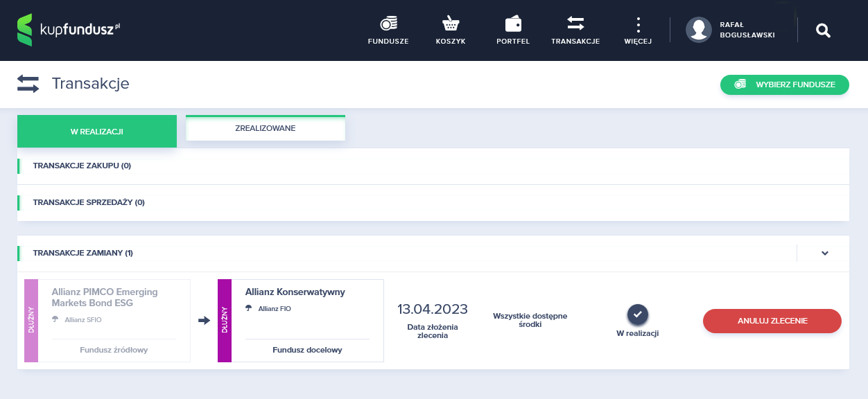
Task: Open the kupfundusz.pl logo home link
Action: 69,30
